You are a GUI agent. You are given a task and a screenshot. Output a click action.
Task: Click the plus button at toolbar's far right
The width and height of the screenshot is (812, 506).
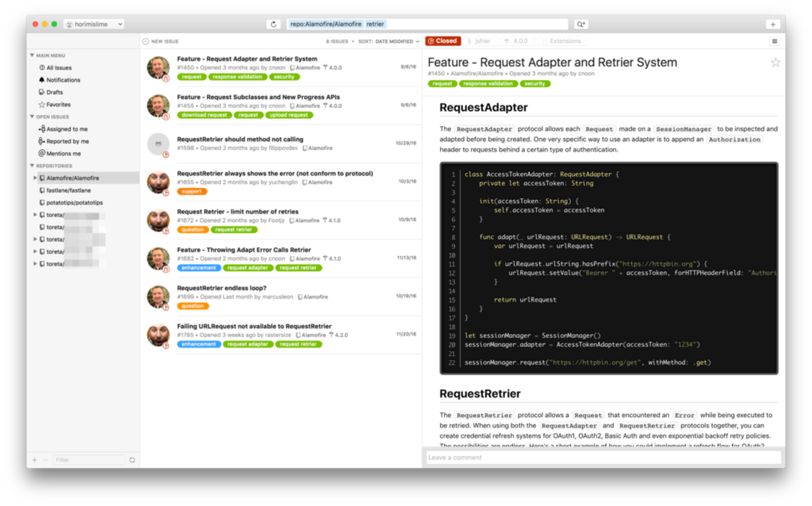(773, 24)
